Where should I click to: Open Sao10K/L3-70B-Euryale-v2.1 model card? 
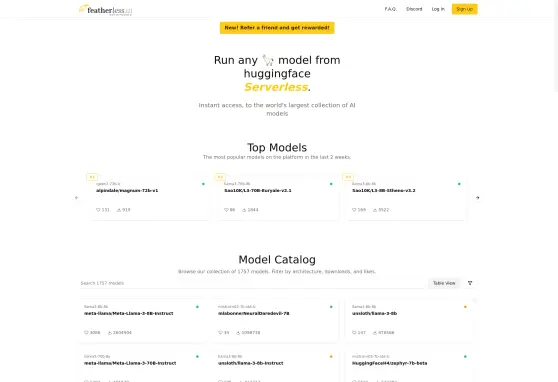[x=278, y=198]
